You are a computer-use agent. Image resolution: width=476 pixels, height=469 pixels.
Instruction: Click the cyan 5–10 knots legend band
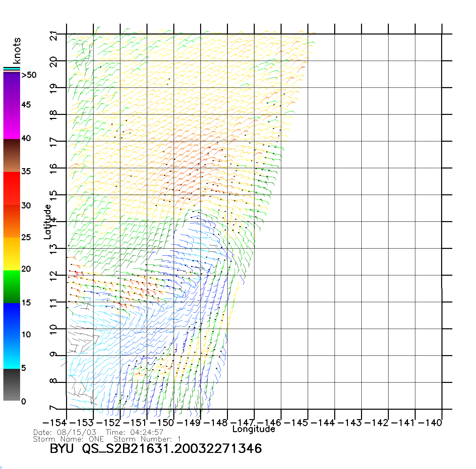coord(12,352)
